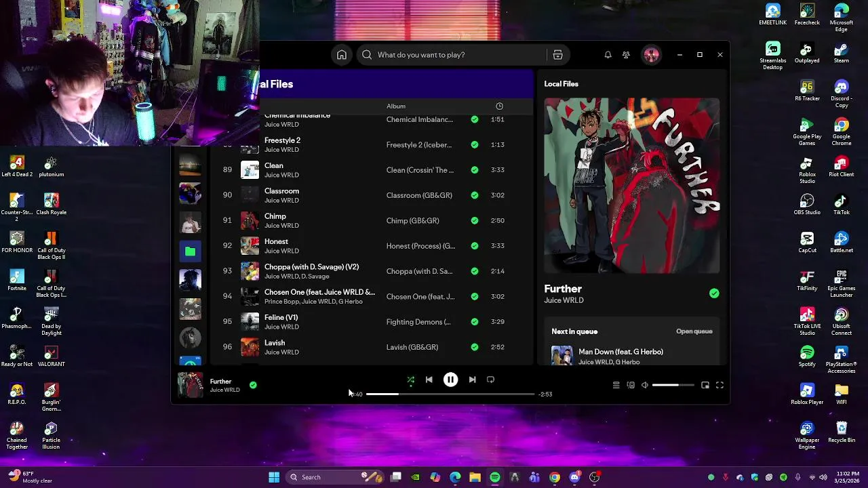Open the Recycle Bin

pos(842,432)
